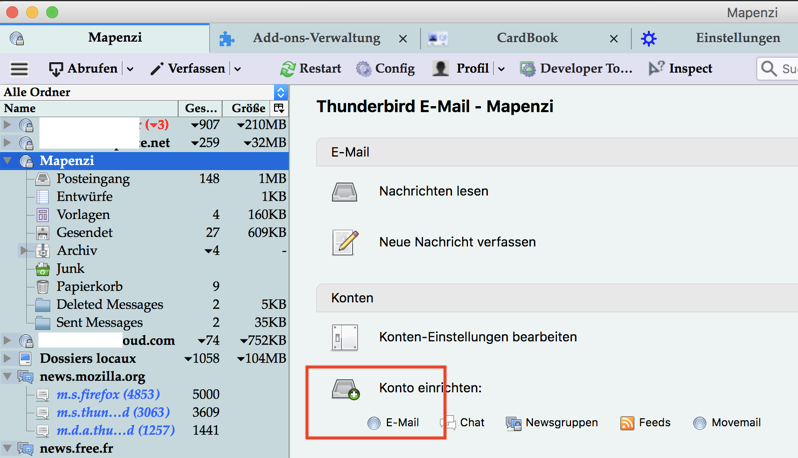Open the Profil dropdown arrow
798x458 pixels.
click(x=501, y=69)
